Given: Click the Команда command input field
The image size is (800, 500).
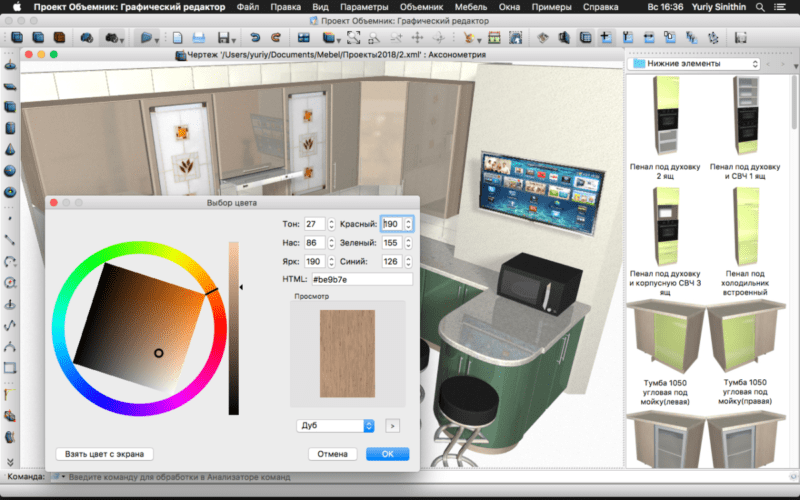Looking at the screenshot, I should (x=418, y=477).
